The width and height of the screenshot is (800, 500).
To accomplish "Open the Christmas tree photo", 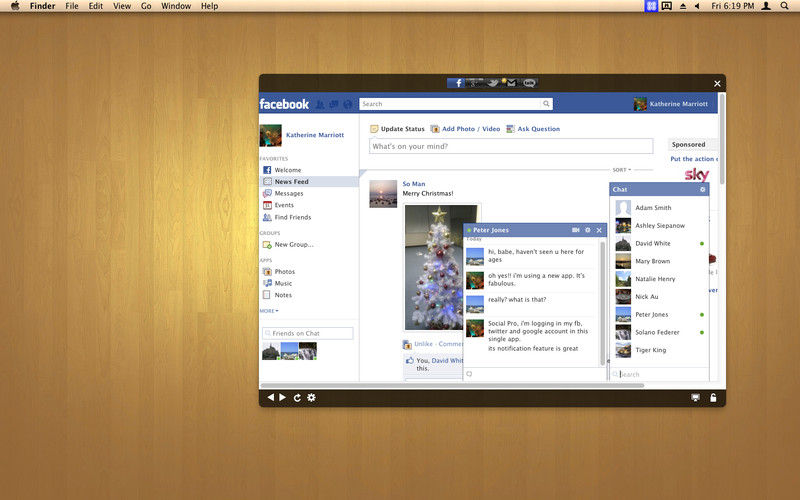I will pos(434,267).
